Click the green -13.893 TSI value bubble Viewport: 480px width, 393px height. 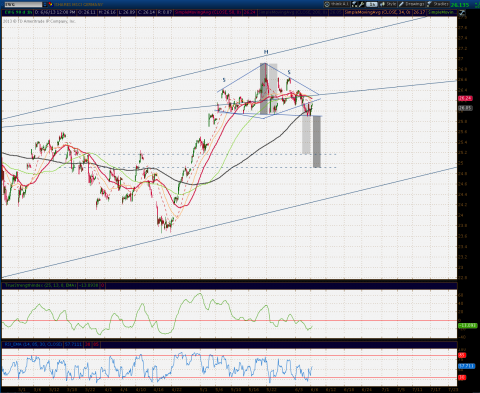point(468,325)
